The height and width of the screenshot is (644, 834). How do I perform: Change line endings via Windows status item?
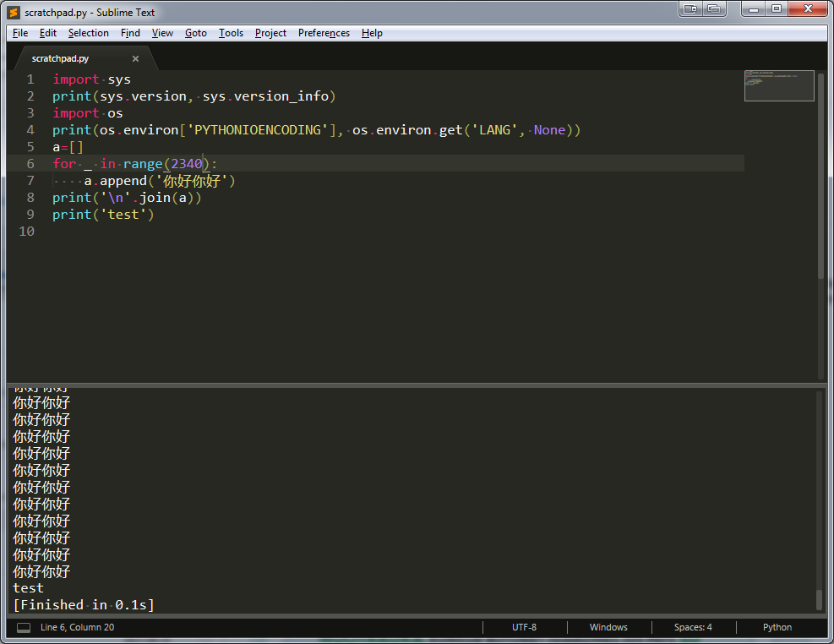click(x=608, y=627)
